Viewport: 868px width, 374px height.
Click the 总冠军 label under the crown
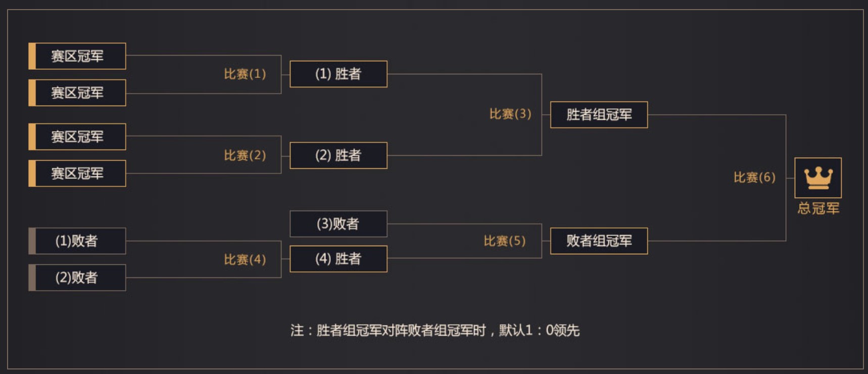coord(818,208)
